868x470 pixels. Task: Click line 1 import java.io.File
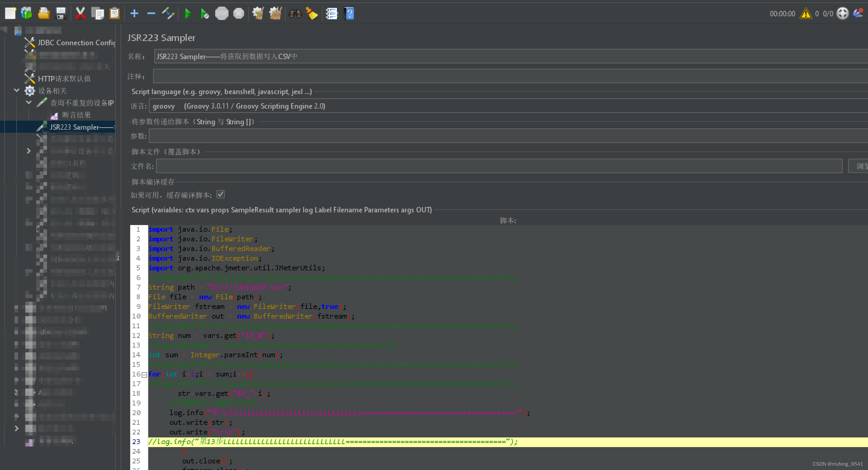(190, 229)
